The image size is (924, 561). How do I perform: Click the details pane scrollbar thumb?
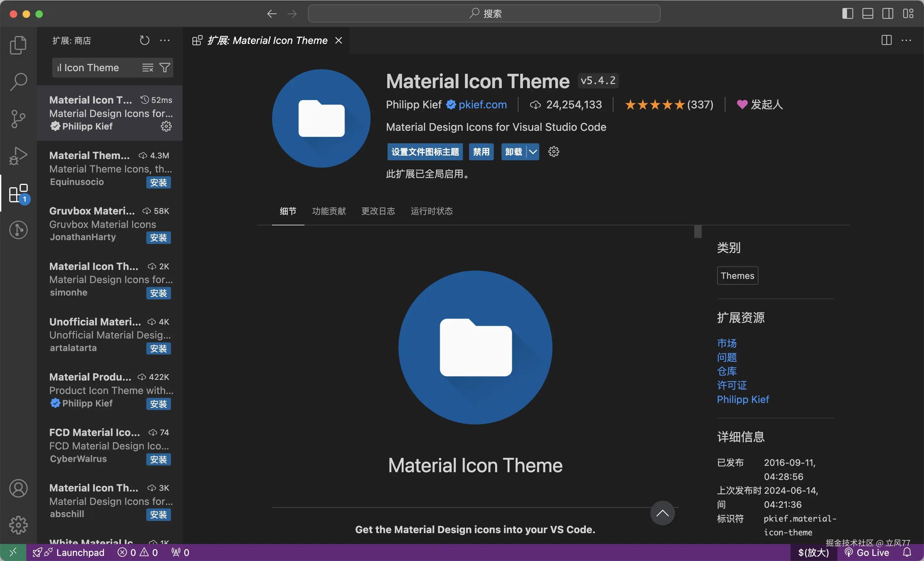tap(697, 231)
